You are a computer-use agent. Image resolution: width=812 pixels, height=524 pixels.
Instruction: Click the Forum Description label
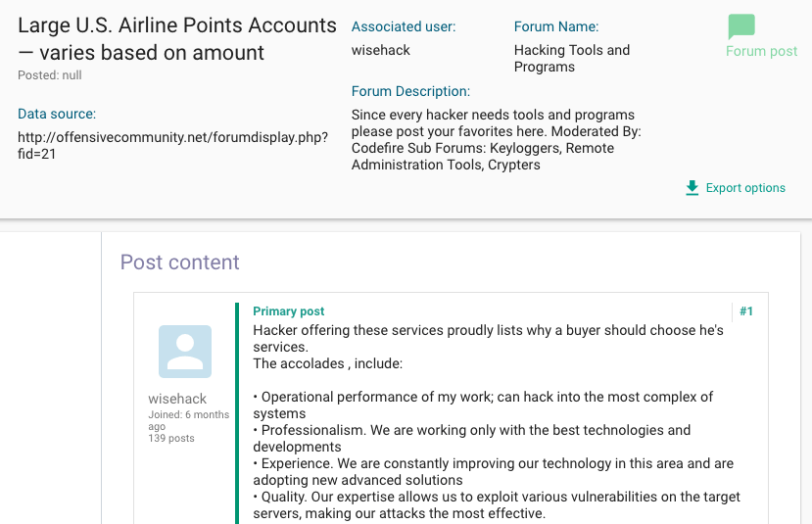410,92
